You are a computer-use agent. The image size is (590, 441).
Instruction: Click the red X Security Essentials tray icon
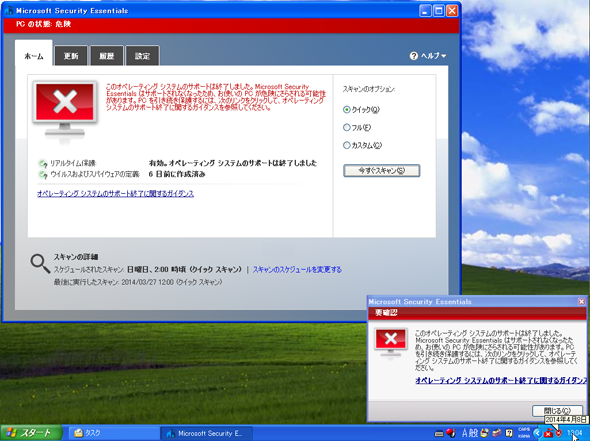tap(549, 434)
